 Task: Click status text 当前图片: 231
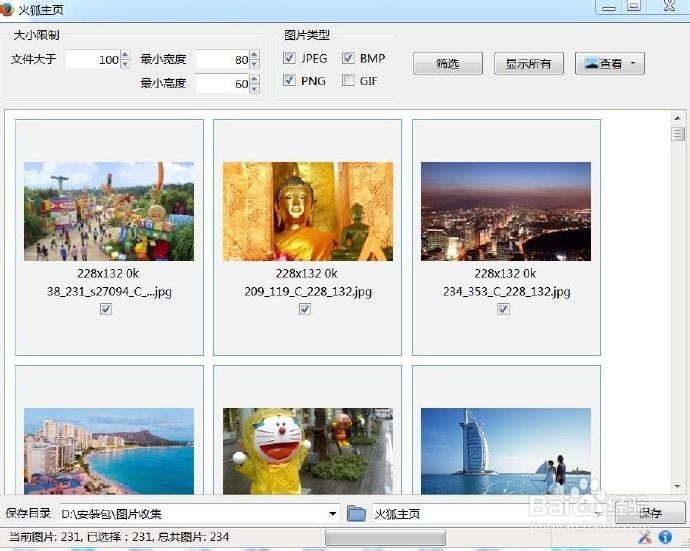coord(44,537)
